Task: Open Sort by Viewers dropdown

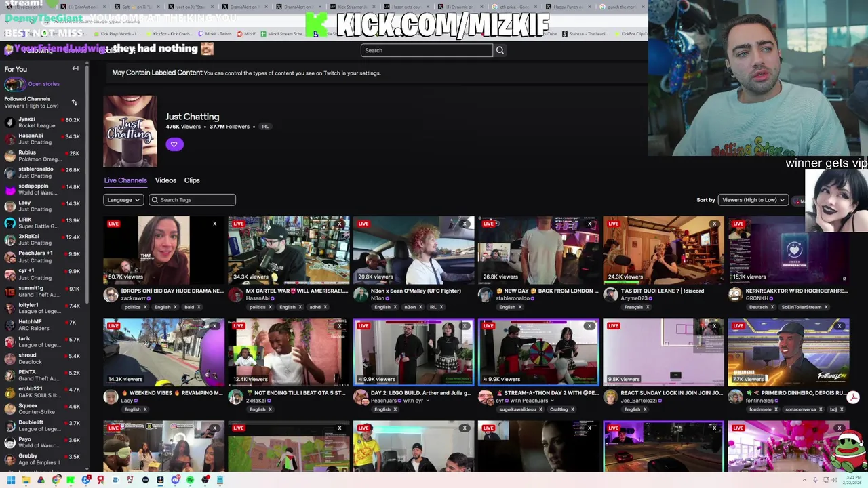Action: [753, 200]
